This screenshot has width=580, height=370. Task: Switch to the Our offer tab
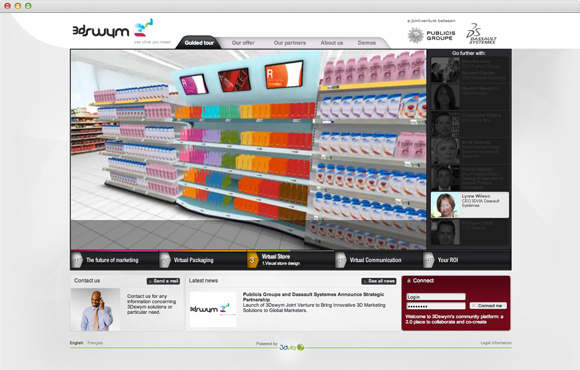pyautogui.click(x=243, y=43)
